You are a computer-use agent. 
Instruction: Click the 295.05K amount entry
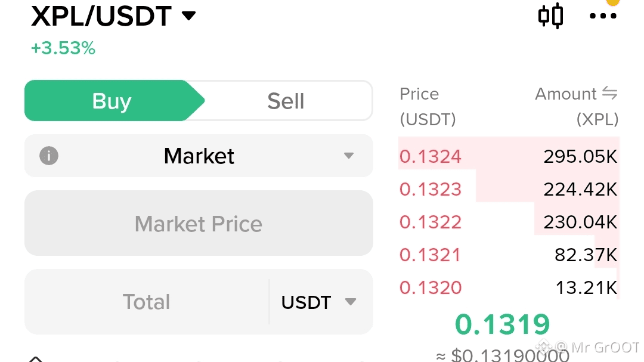pos(580,157)
